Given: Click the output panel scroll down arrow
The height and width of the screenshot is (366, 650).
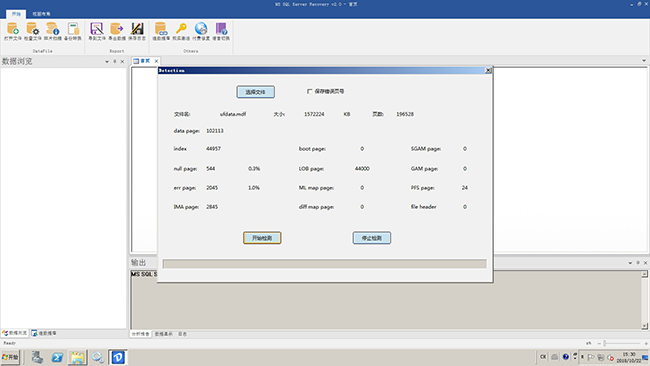Looking at the screenshot, I should click(645, 326).
